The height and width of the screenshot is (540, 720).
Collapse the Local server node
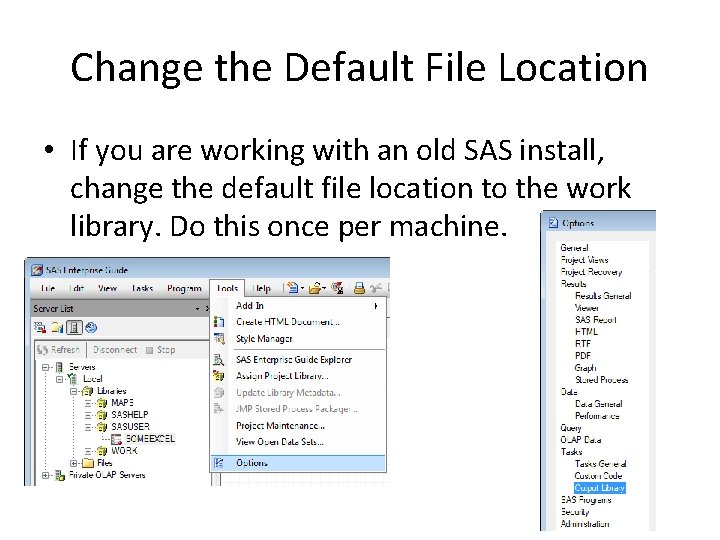click(x=59, y=379)
